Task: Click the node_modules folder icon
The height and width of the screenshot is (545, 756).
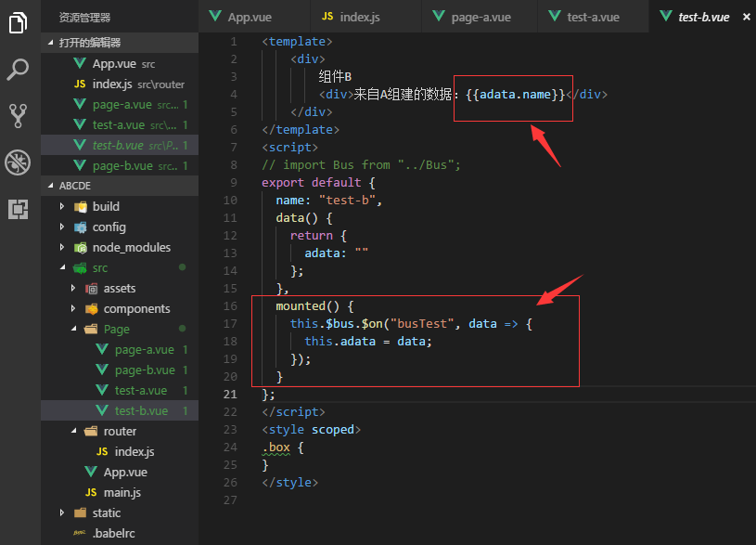Action: 80,248
